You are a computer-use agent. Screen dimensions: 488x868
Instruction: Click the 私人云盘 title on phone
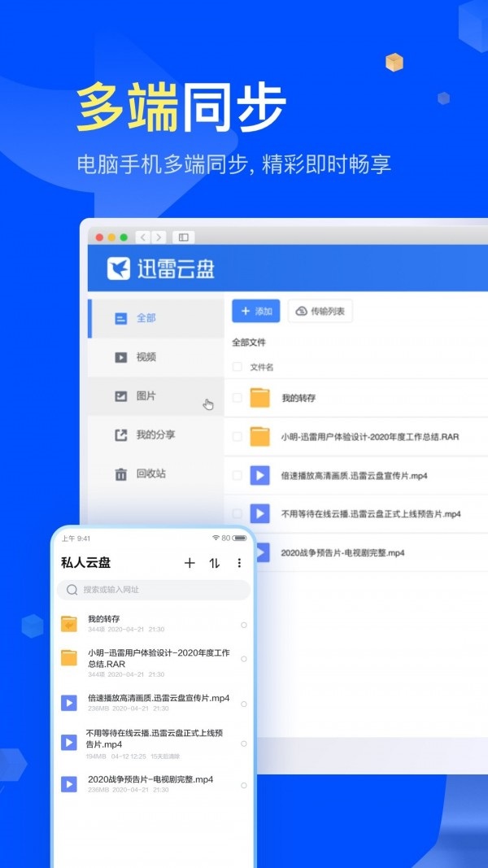click(85, 563)
